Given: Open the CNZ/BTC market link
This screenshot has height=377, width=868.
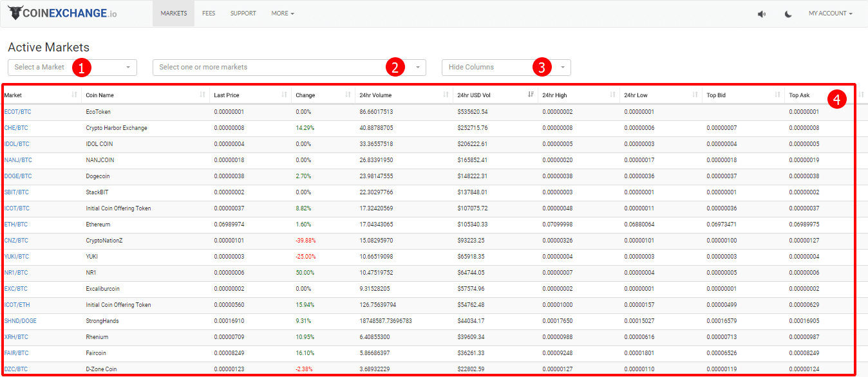Looking at the screenshot, I should 16,241.
